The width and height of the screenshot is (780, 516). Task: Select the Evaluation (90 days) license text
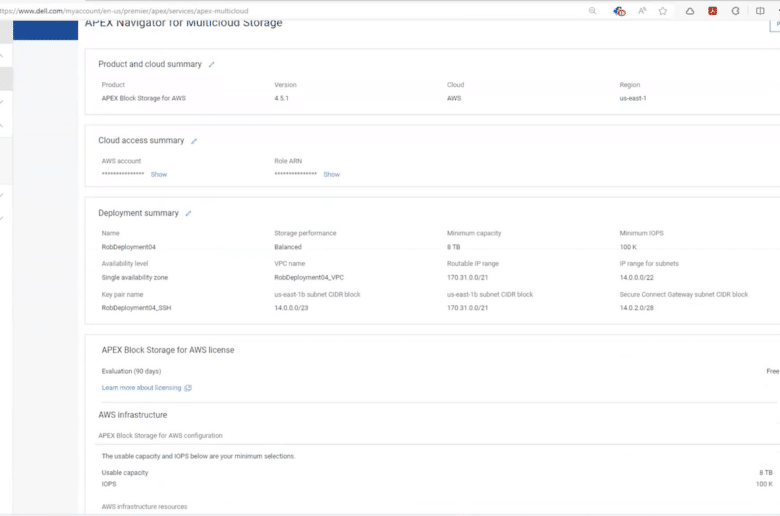pos(131,371)
